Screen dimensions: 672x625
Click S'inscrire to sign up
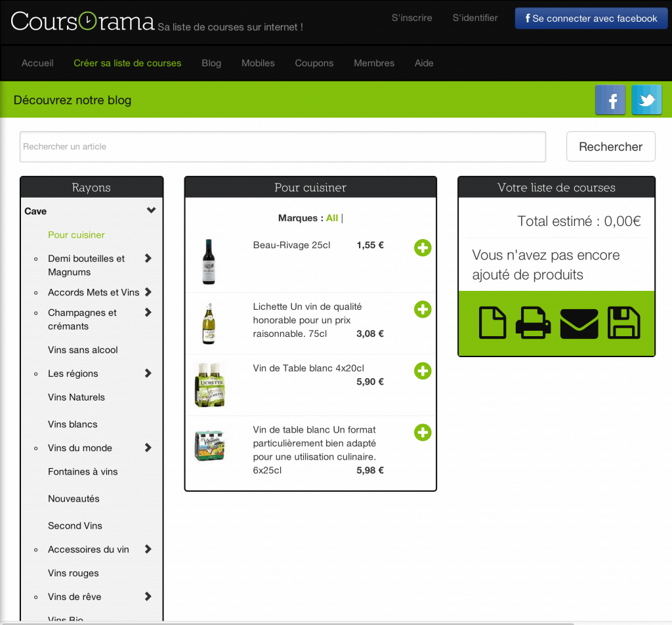click(x=412, y=18)
